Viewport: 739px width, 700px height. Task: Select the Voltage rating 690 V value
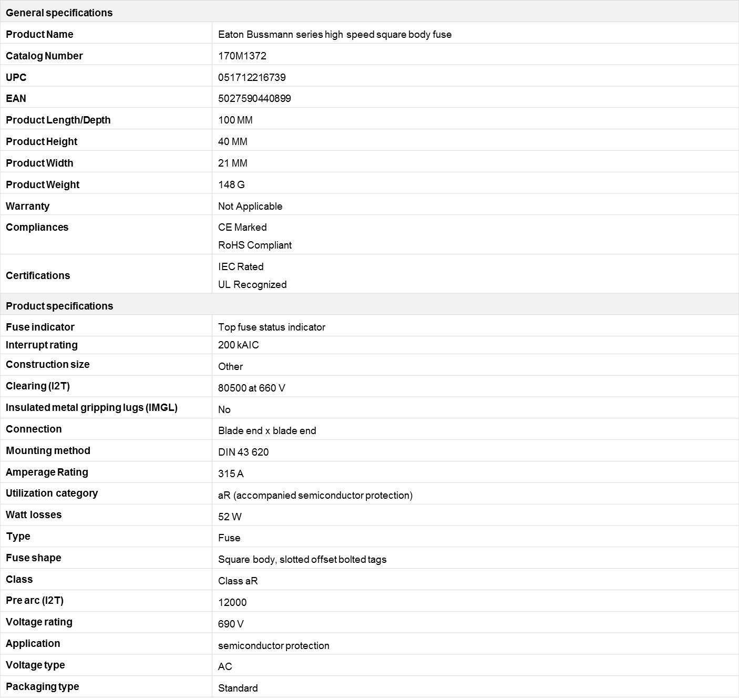click(231, 624)
